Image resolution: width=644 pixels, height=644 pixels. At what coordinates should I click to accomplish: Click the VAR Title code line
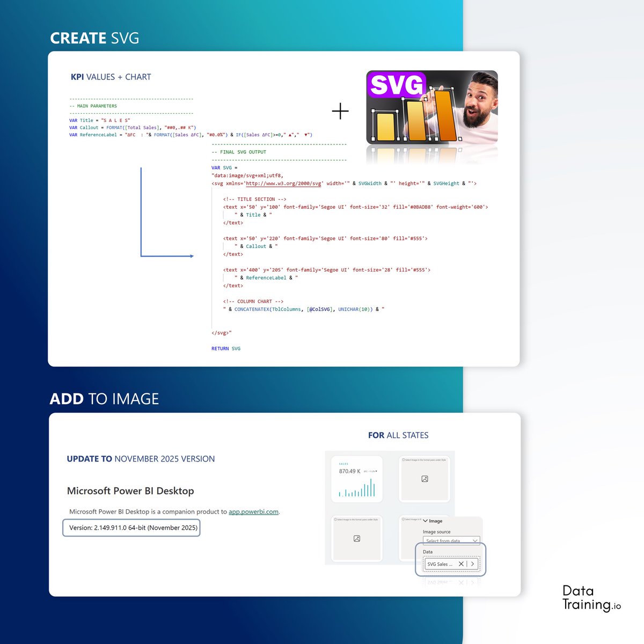[100, 121]
